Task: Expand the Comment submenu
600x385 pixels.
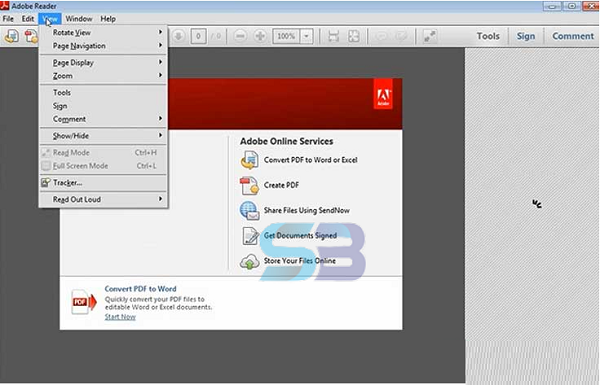Action: click(x=103, y=119)
